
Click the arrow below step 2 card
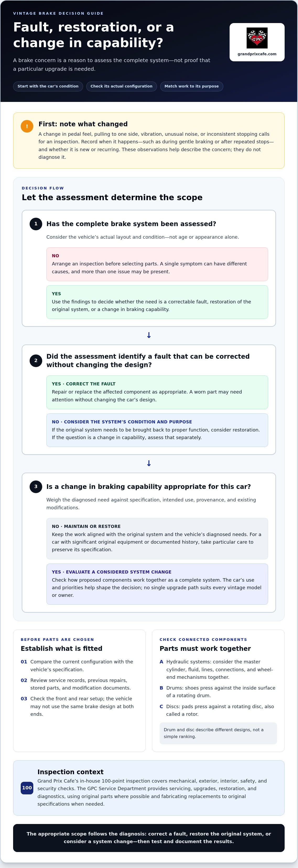pyautogui.click(x=149, y=463)
